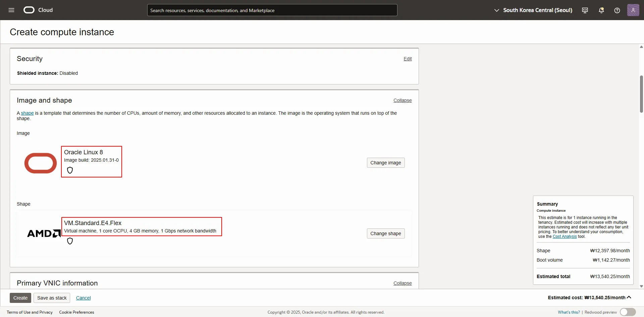This screenshot has width=644, height=317.
Task: Open Cookie Preferences
Action: tap(76, 312)
